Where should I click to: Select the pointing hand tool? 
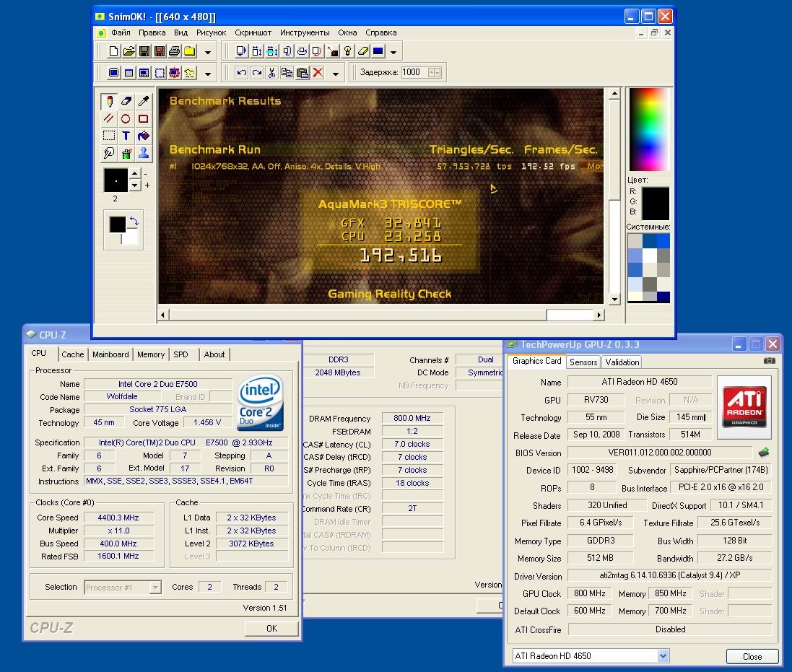[108, 153]
